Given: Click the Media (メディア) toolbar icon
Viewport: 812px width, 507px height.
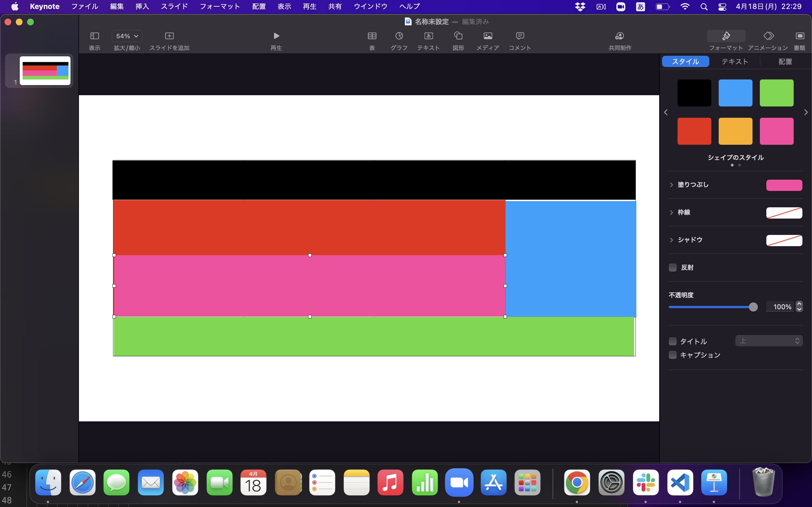Looking at the screenshot, I should 488,36.
